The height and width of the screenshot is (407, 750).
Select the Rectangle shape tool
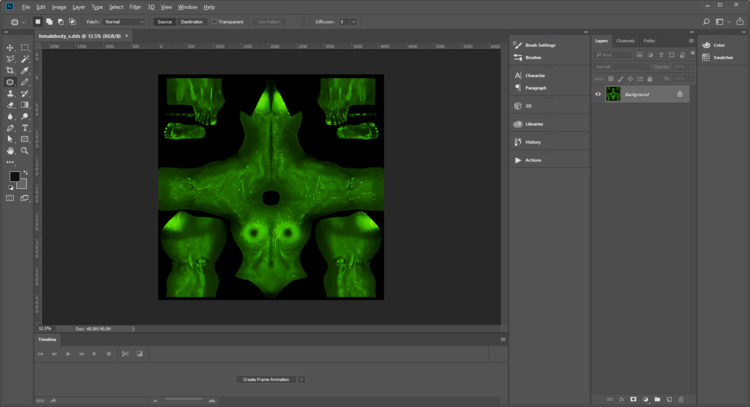pyautogui.click(x=25, y=139)
